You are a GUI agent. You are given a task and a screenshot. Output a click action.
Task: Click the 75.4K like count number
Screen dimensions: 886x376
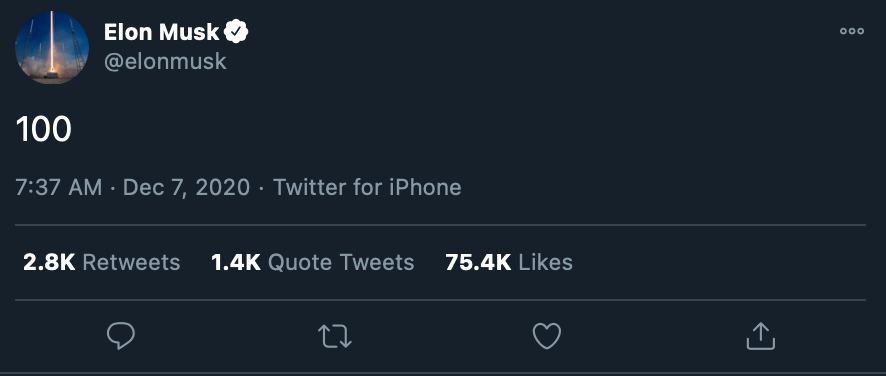[x=478, y=262]
